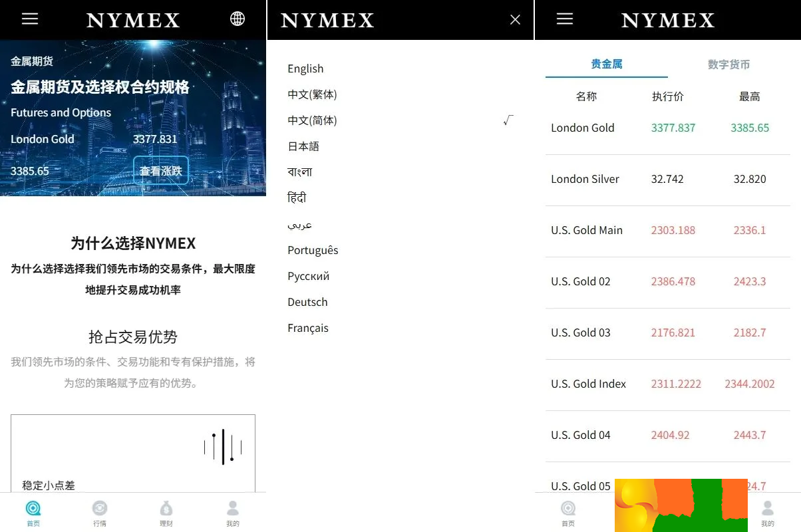801x532 pixels.
Task: Click the 2423.3 high value
Action: click(x=750, y=281)
